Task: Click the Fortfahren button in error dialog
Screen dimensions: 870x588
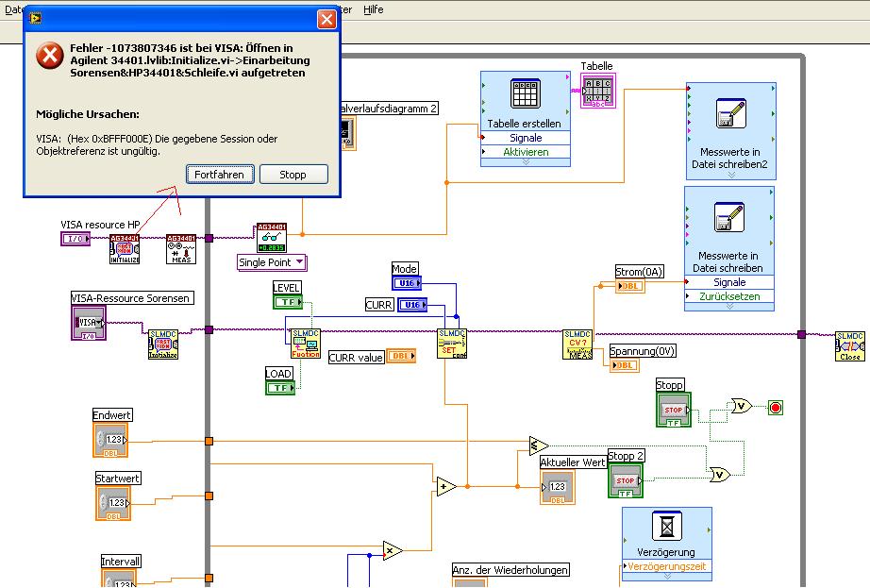Action: (219, 175)
